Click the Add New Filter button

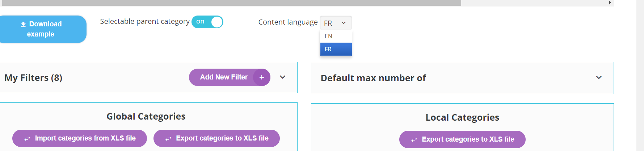[x=224, y=77]
